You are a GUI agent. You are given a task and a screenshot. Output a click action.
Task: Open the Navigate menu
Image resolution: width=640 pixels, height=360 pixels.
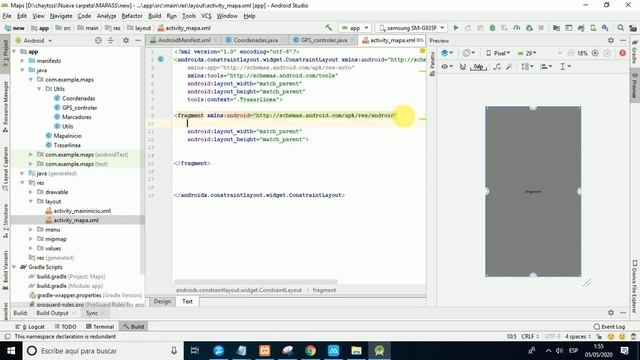click(61, 16)
